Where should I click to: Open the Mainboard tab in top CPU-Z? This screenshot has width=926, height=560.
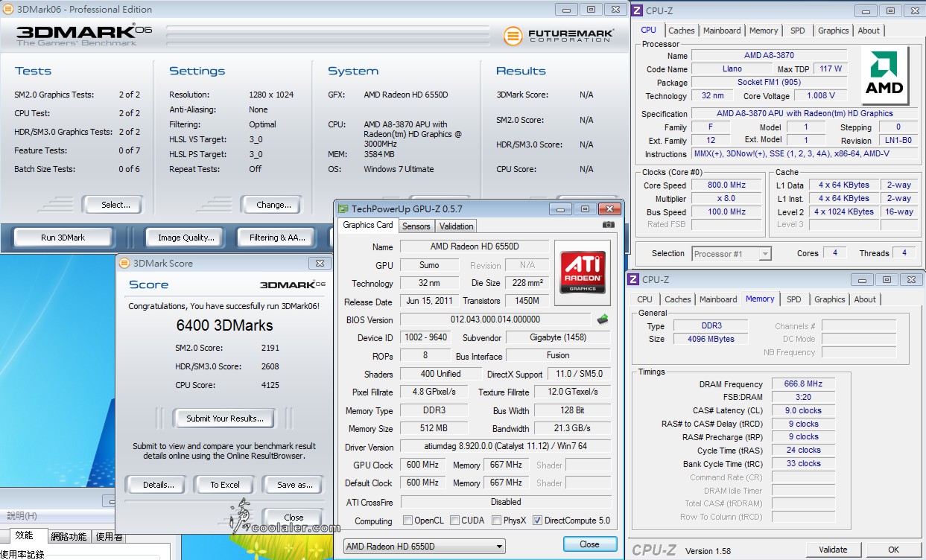click(722, 31)
